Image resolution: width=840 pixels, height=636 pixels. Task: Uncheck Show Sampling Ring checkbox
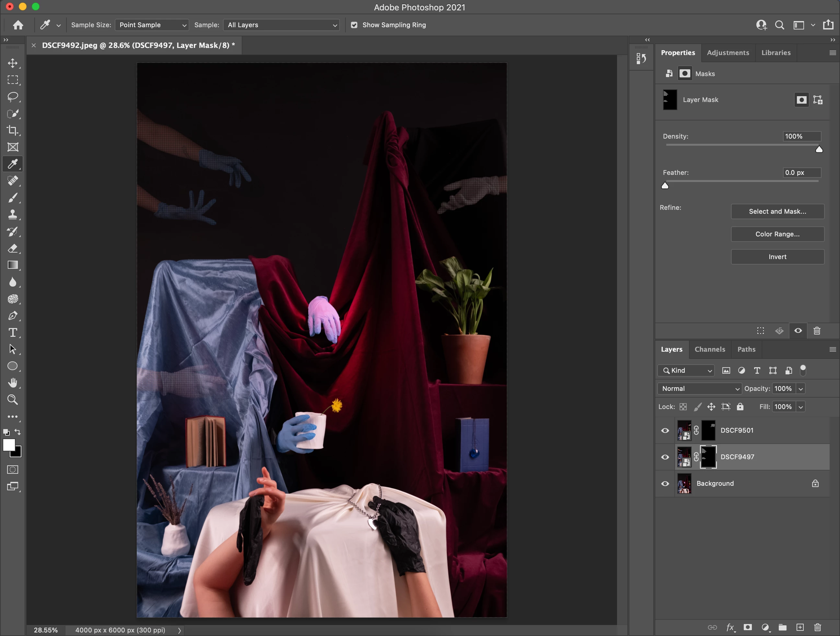tap(354, 25)
